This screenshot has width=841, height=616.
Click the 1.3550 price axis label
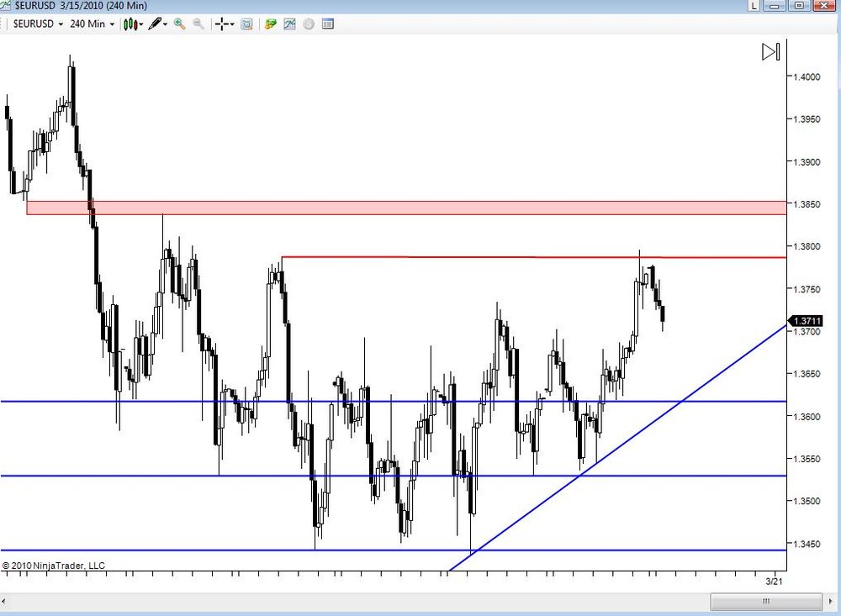[x=807, y=459]
